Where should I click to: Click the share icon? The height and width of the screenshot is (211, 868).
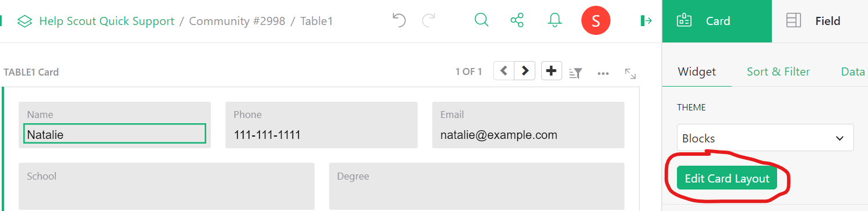pyautogui.click(x=517, y=21)
